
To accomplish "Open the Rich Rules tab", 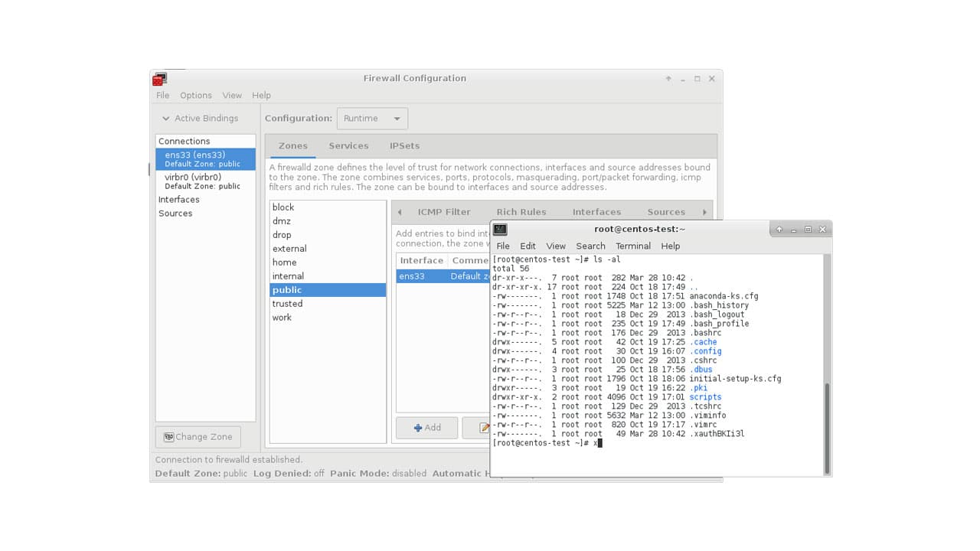I will click(521, 211).
